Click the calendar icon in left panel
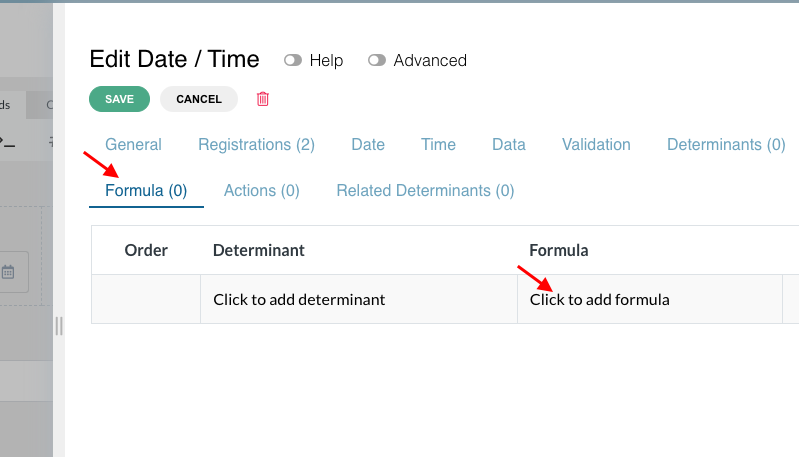 tap(8, 272)
